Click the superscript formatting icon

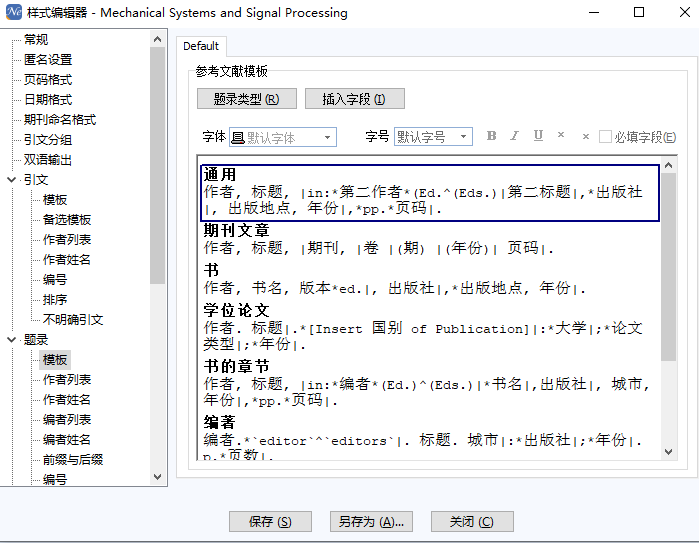561,136
